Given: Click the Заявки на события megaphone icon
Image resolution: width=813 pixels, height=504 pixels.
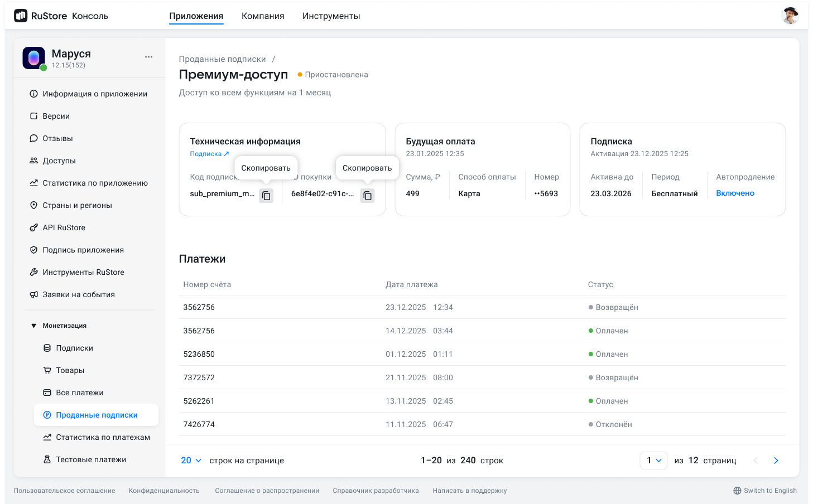Looking at the screenshot, I should tap(33, 294).
